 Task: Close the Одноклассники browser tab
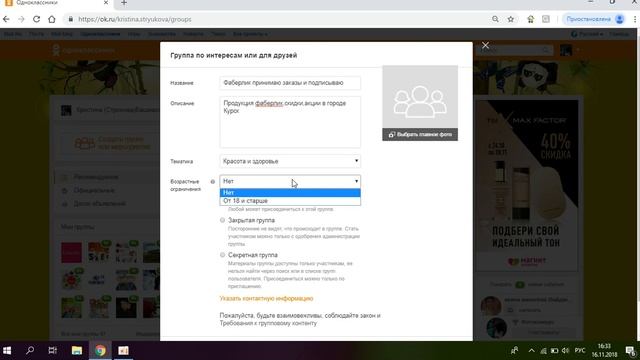[106, 2]
